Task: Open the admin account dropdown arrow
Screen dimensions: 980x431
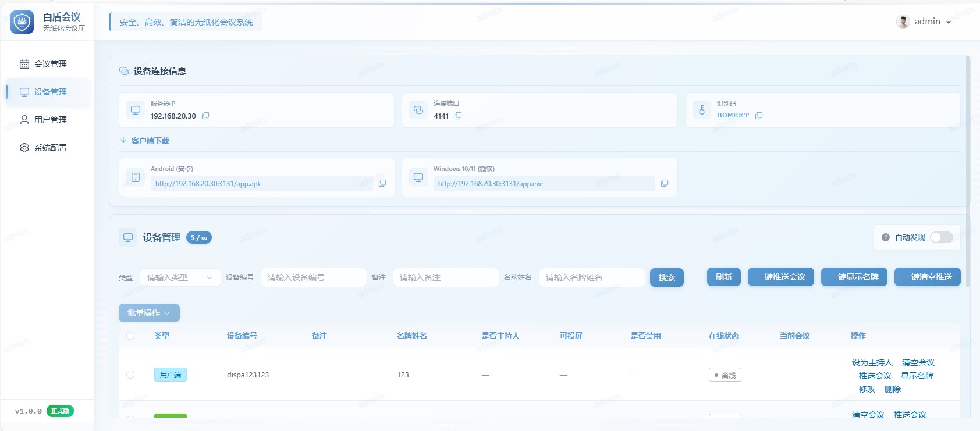Action: click(949, 22)
